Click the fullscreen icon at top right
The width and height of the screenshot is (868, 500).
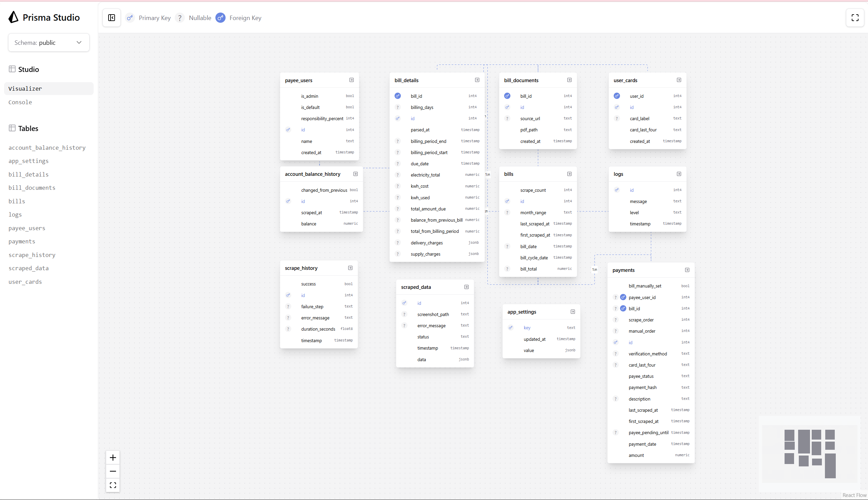(x=855, y=18)
